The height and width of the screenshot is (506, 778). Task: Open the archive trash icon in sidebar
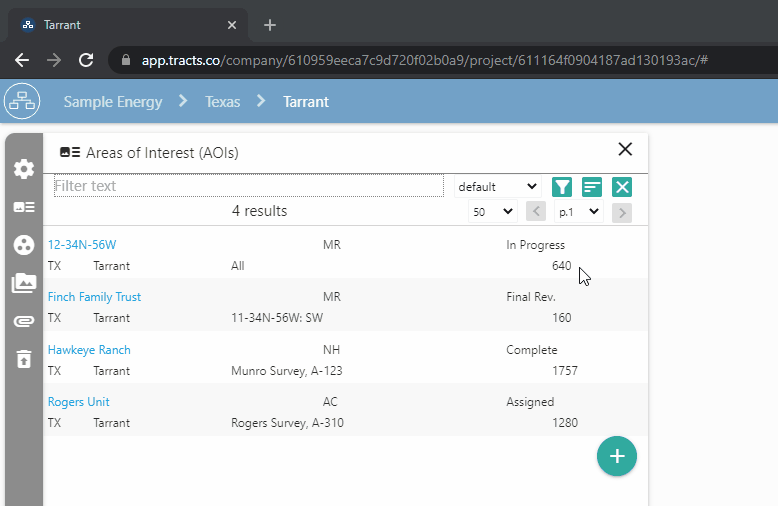click(x=23, y=358)
